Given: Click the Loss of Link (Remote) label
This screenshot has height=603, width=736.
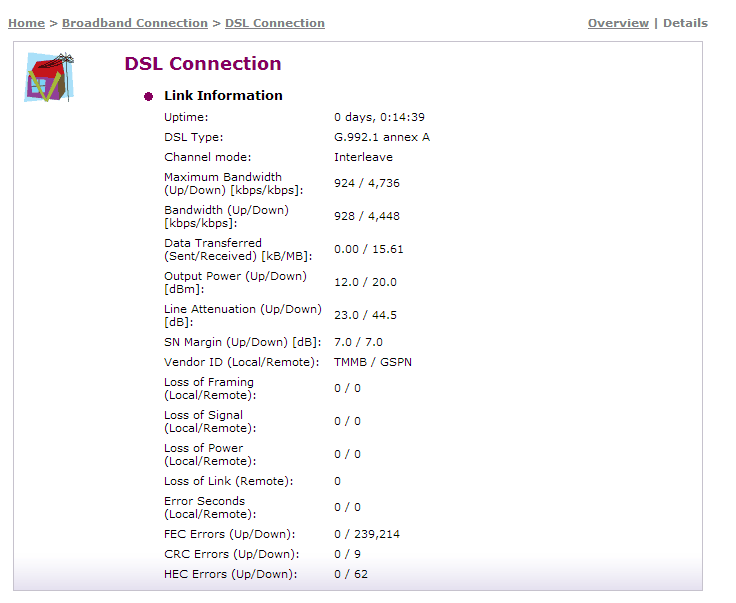Looking at the screenshot, I should [229, 481].
